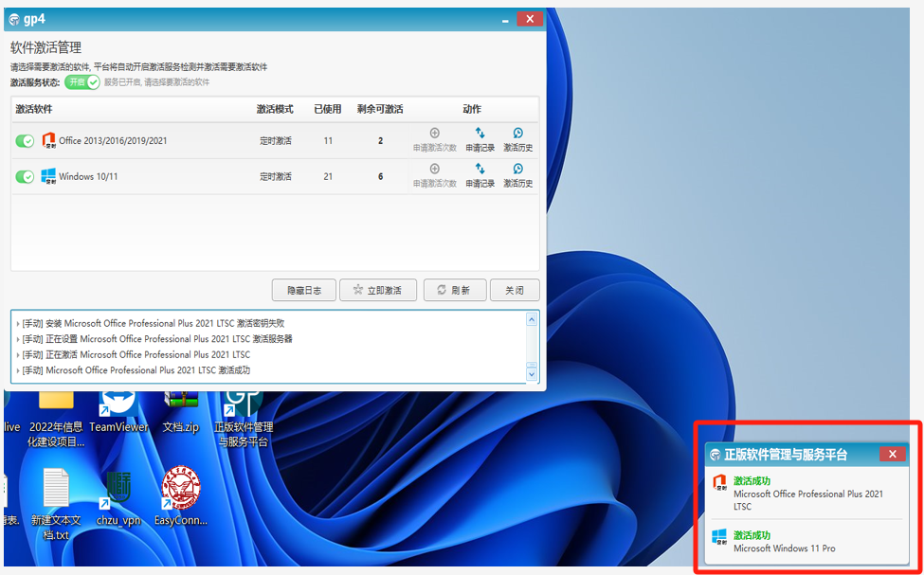Click the log scrollbar's up arrow
Viewport: 924px width, 575px height.
pyautogui.click(x=532, y=320)
